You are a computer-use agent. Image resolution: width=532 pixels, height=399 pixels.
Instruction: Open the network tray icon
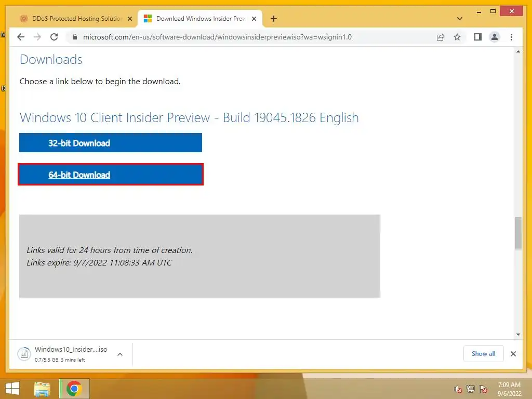[x=471, y=389]
